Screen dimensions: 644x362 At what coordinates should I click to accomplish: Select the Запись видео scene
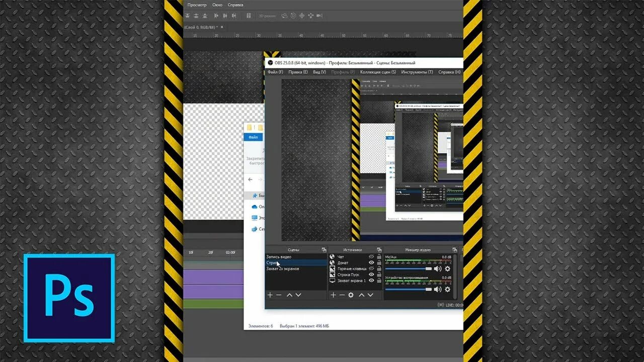click(x=296, y=257)
